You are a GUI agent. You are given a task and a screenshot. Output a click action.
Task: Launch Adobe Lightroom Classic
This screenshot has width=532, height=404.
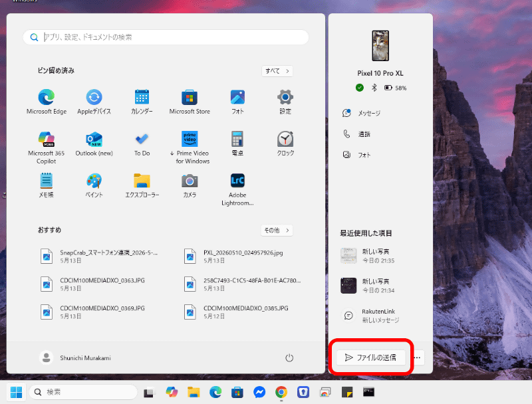(237, 189)
